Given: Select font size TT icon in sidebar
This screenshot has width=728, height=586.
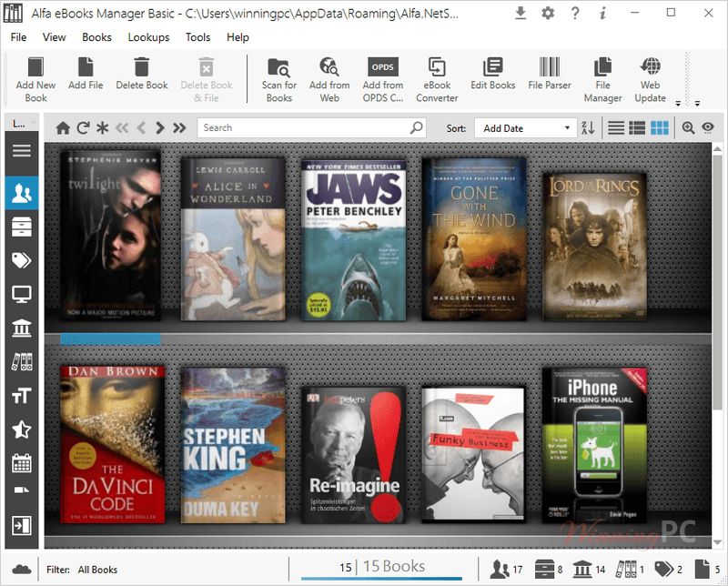Looking at the screenshot, I should [21, 396].
